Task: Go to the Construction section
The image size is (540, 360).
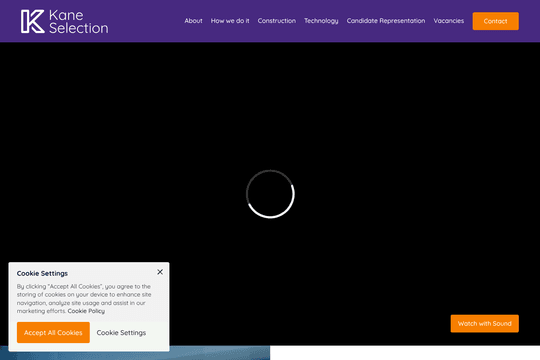Action: click(x=277, y=21)
